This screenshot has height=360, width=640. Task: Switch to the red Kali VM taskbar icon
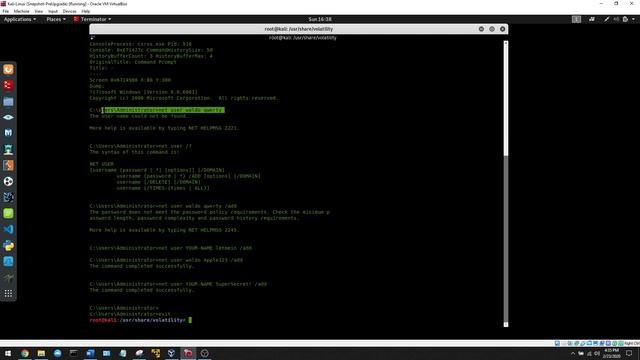click(x=188, y=353)
